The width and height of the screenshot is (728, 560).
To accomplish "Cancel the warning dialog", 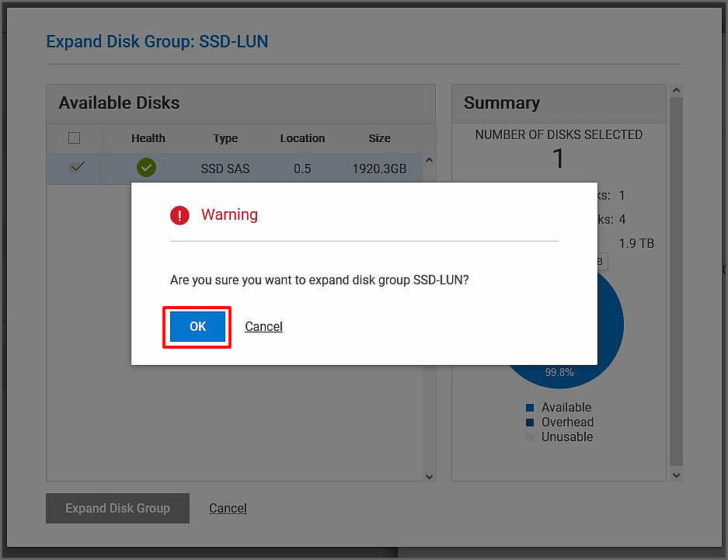I will (263, 327).
